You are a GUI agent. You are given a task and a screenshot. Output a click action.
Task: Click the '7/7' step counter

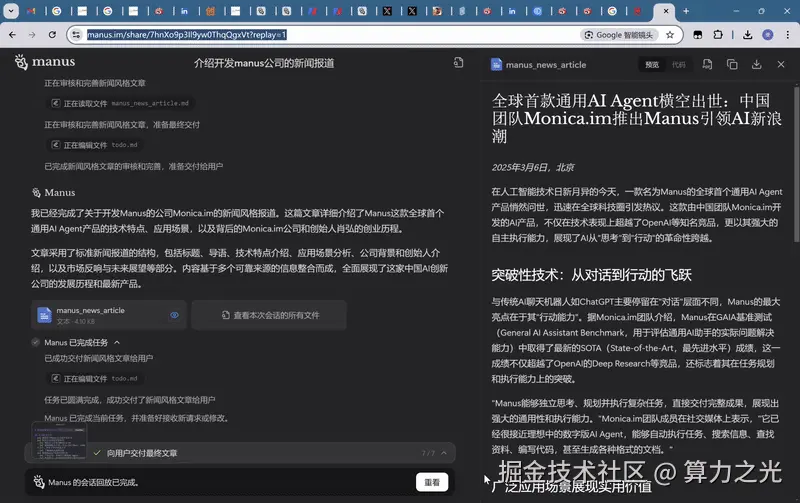pos(428,453)
